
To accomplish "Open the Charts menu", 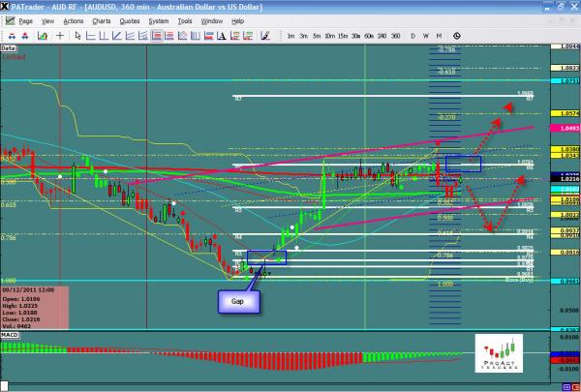I will 101,20.
